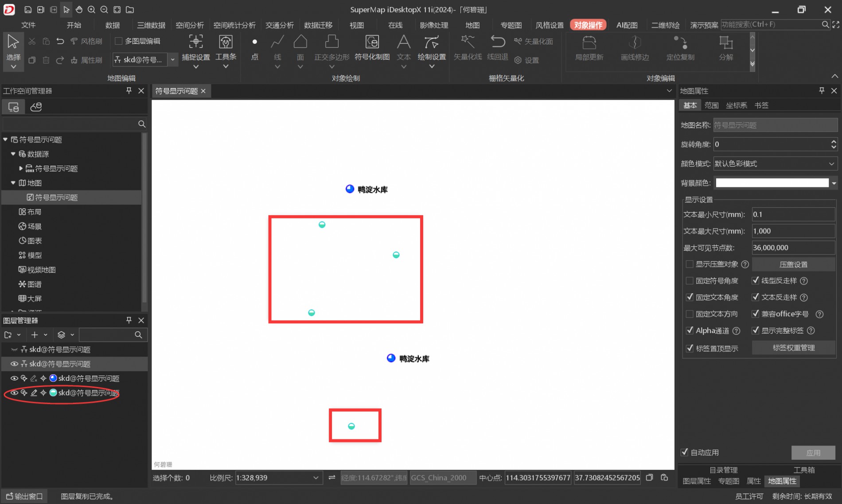This screenshot has width=842, height=504.
Task: Expand the datasource 符号显示问题 node
Action: tap(20, 168)
